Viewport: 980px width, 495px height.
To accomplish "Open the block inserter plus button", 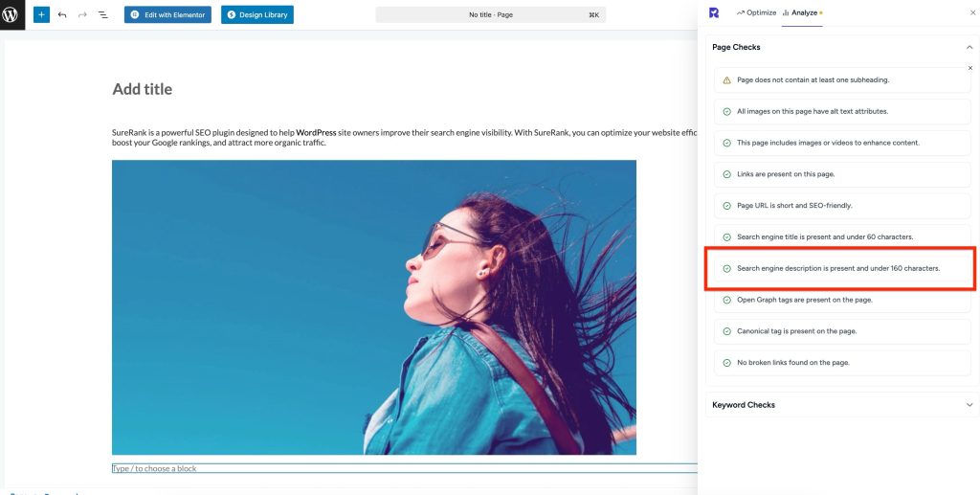I will [41, 15].
